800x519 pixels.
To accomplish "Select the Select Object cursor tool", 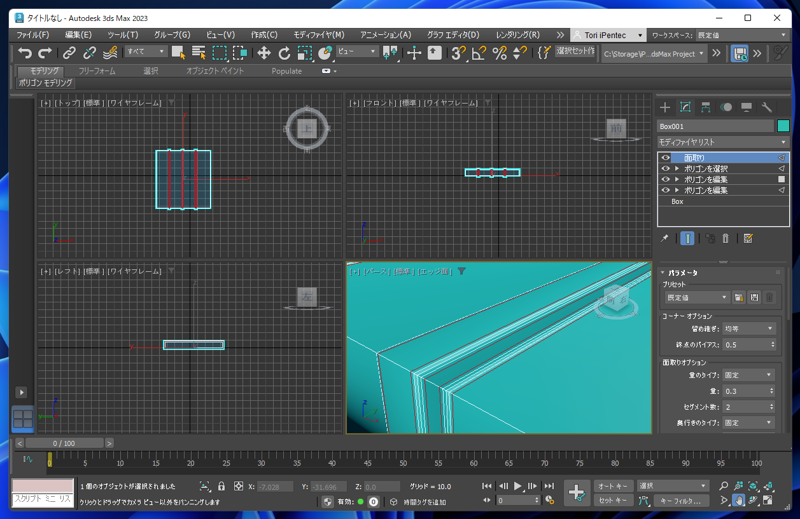I will click(178, 53).
